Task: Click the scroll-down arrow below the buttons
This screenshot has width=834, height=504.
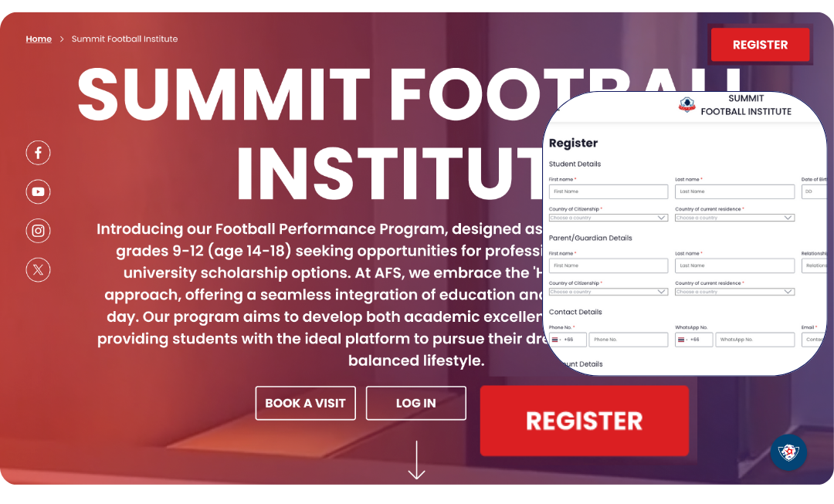Action: click(x=416, y=461)
